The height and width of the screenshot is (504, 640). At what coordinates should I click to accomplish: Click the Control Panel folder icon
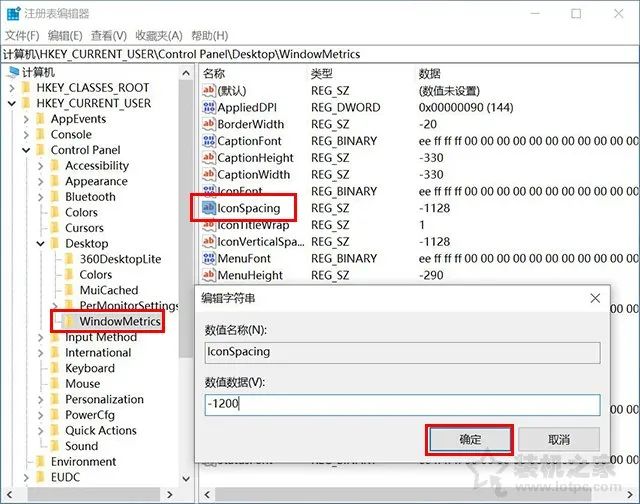[x=41, y=150]
